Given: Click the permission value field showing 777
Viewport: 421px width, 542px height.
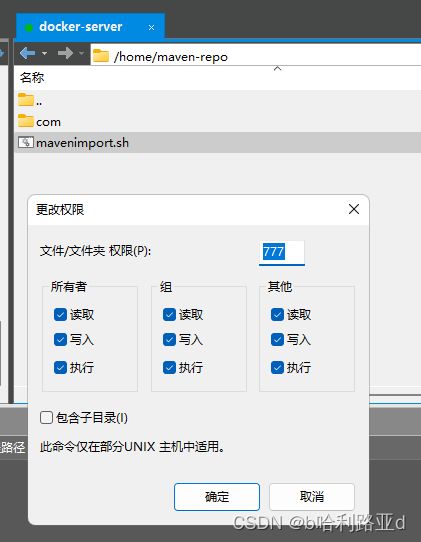Looking at the screenshot, I should click(x=282, y=252).
